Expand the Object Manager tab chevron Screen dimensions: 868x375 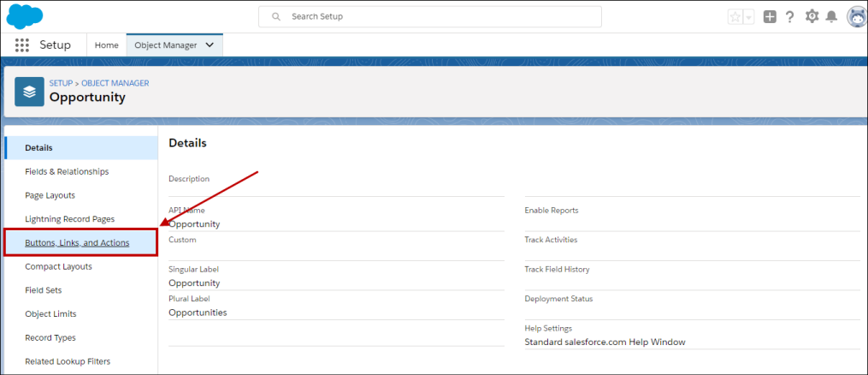point(210,45)
